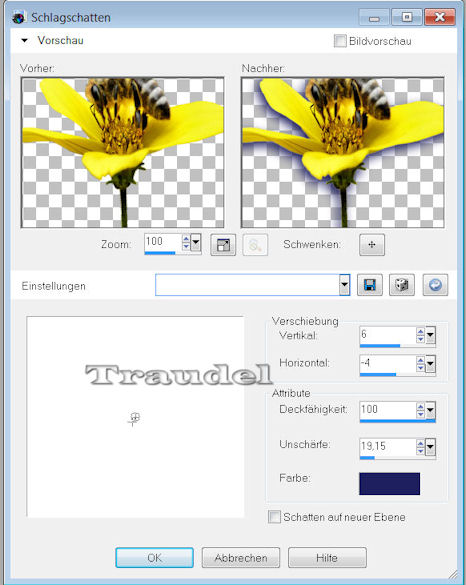Confirm with the OK button
The width and height of the screenshot is (466, 585).
(x=154, y=558)
